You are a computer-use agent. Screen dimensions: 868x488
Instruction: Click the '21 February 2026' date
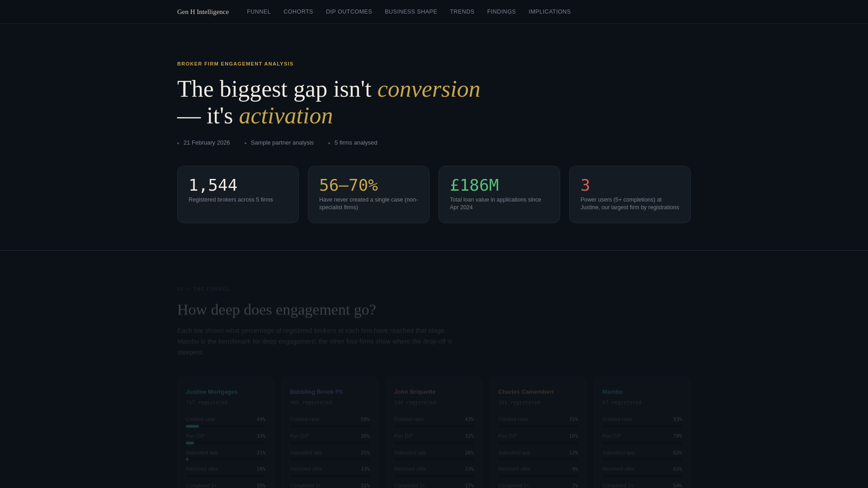pos(207,143)
